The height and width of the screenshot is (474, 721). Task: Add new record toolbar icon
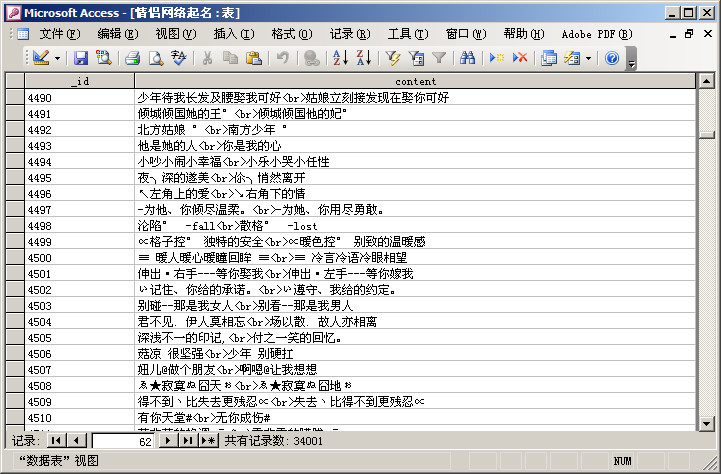[497, 58]
